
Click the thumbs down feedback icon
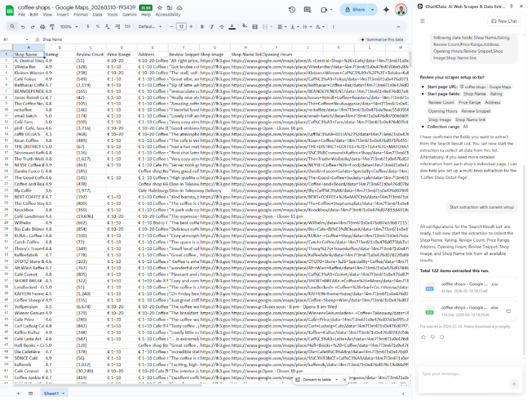click(x=432, y=337)
